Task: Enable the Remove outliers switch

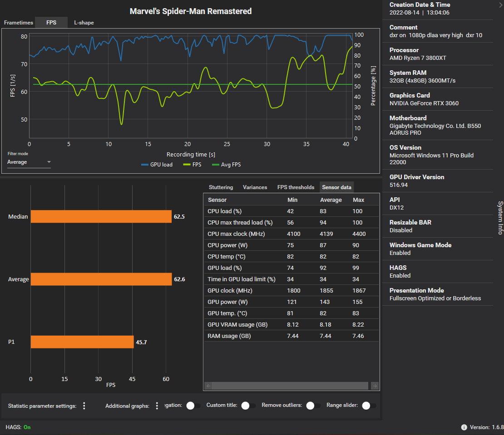Action: tap(313, 406)
